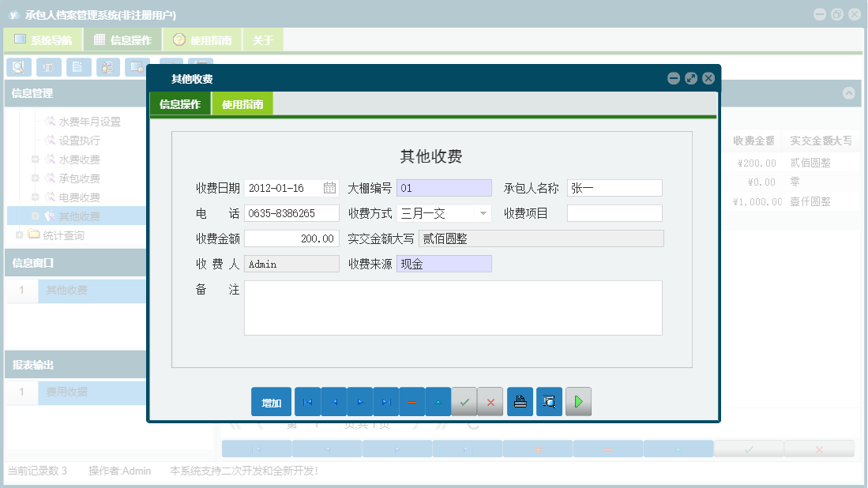The width and height of the screenshot is (868, 488).
Task: Click the print icon in the dialog toolbar
Action: 520,401
